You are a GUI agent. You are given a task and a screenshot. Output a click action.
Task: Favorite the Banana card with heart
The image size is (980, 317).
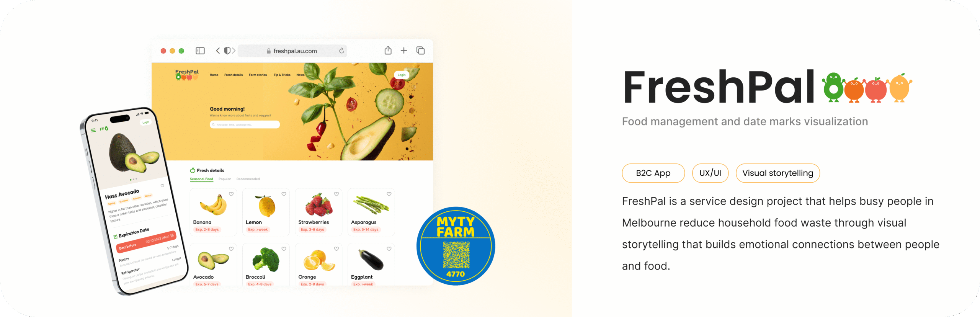231,194
